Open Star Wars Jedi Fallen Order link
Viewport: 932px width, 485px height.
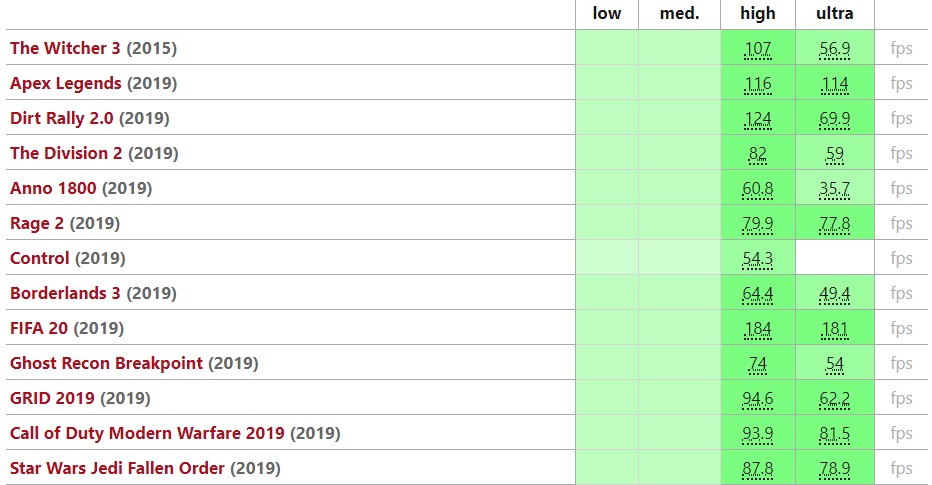117,468
